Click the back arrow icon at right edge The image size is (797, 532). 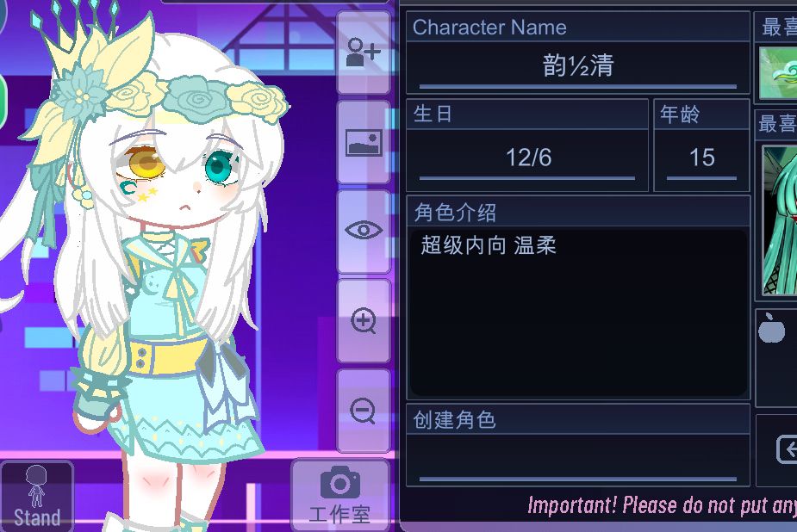(787, 448)
